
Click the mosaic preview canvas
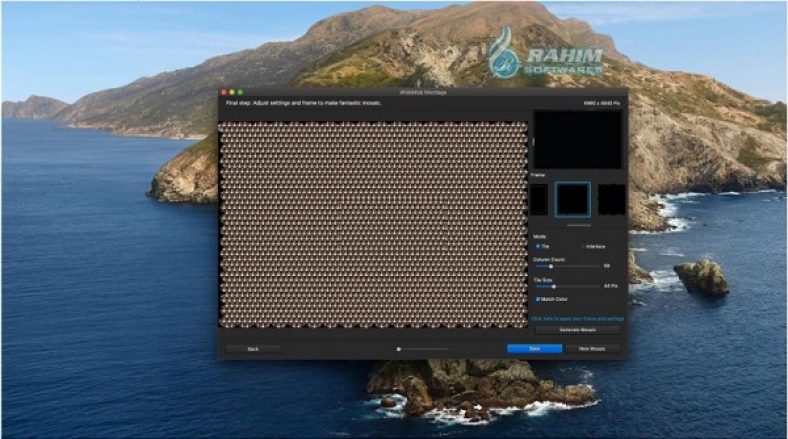point(373,225)
